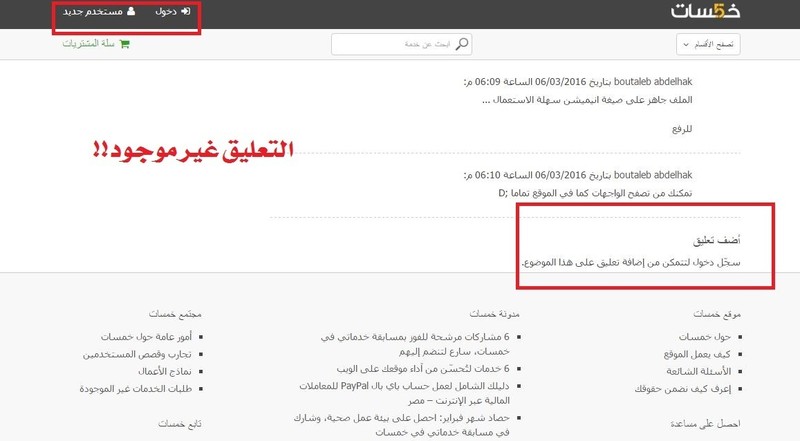Image resolution: width=800 pixels, height=441 pixels.
Task: Click the boutaleb abdelhak name at 06:10
Action: tap(653, 175)
